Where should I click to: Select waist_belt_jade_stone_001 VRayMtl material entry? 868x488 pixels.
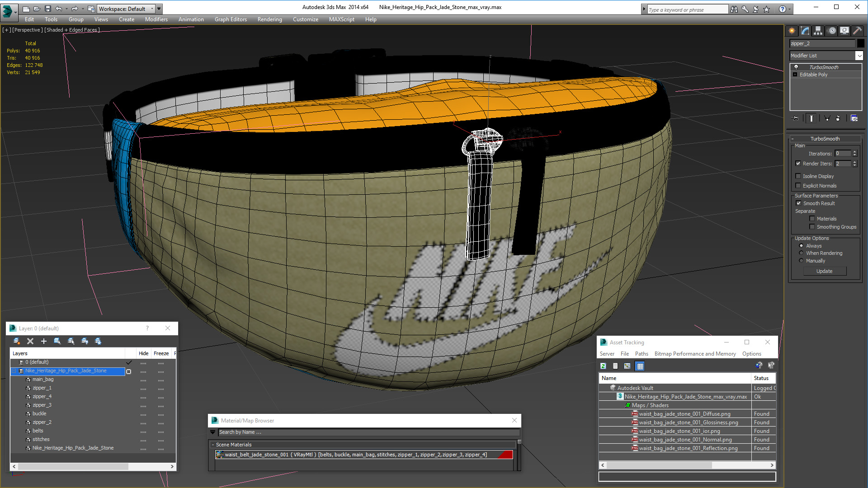click(364, 455)
